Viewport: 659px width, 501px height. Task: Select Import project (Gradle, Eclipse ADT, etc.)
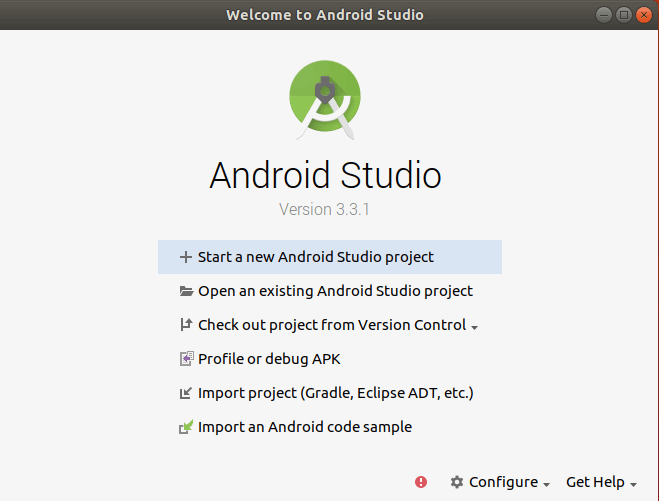click(x=330, y=393)
